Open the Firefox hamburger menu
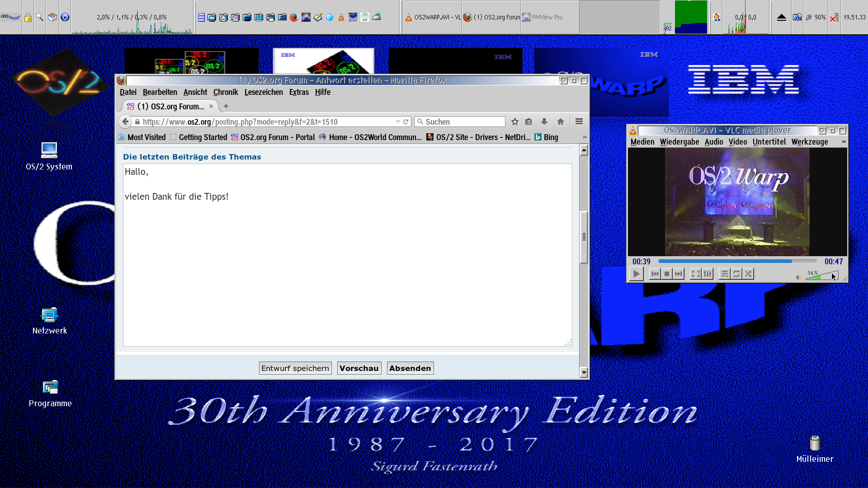This screenshot has width=868, height=488. coord(579,122)
